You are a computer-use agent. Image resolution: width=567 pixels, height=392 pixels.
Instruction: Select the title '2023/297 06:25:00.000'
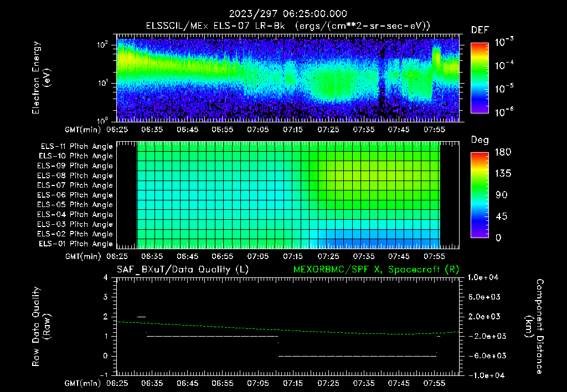click(288, 14)
